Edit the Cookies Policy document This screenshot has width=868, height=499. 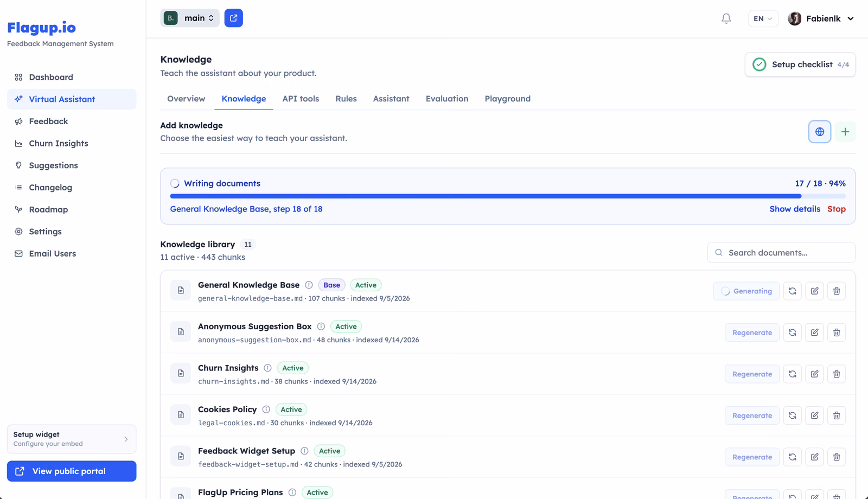815,415
